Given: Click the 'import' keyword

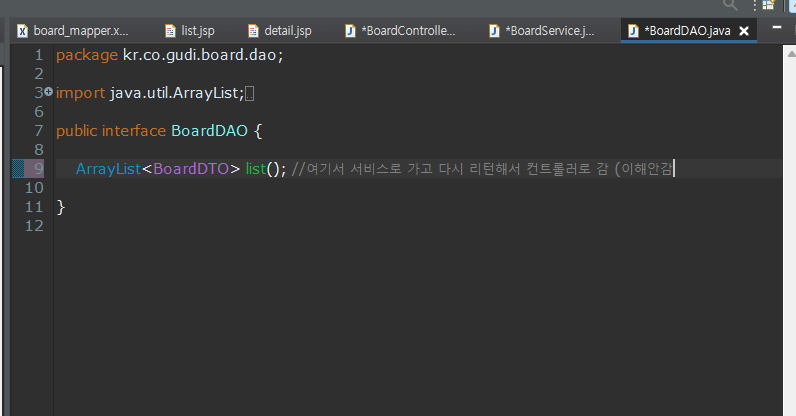Looking at the screenshot, I should tap(80, 93).
